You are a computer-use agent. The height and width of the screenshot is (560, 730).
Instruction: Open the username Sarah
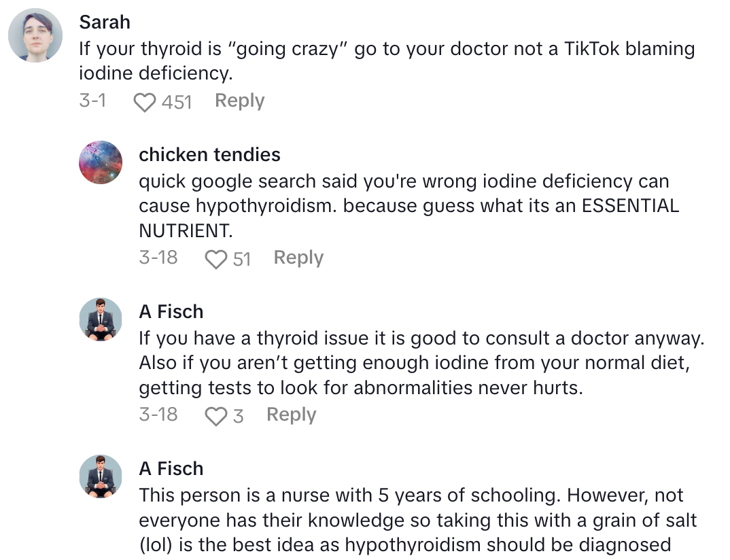click(105, 22)
